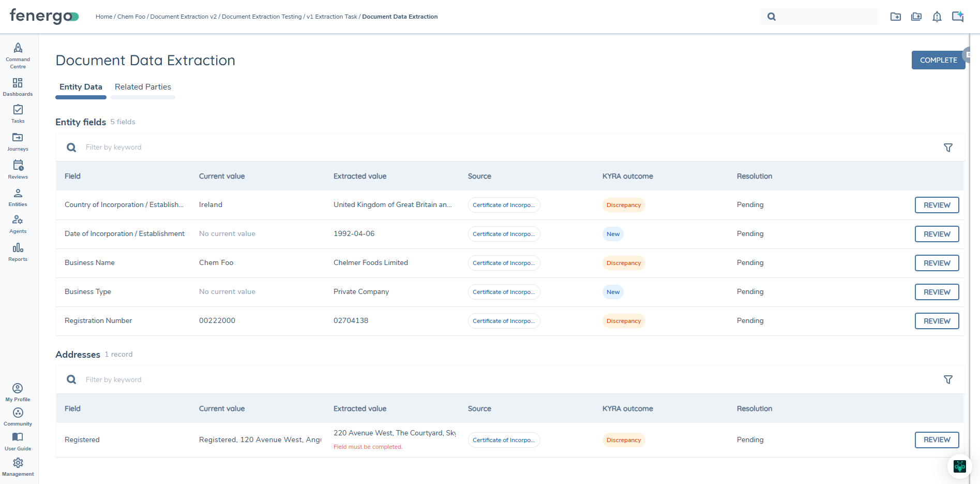Viewport: 980px width, 484px height.
Task: Open Chem Foo breadcrumb
Action: [131, 17]
